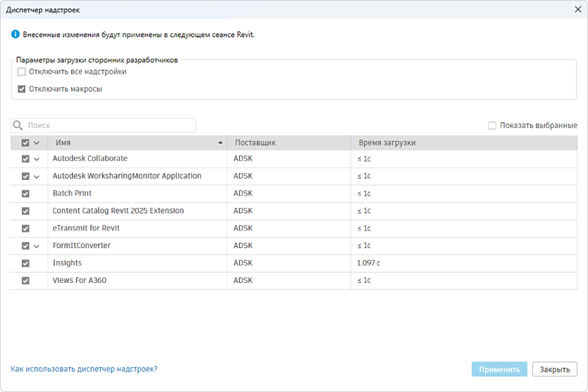Viewport: 588px width, 392px height.
Task: Click the 1.097 с load time value
Action: [x=369, y=263]
